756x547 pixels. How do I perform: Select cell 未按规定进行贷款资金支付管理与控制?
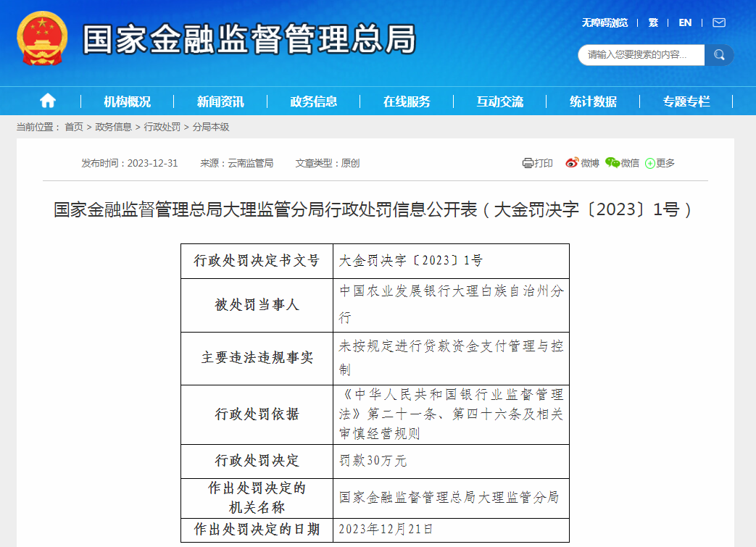[x=452, y=358]
